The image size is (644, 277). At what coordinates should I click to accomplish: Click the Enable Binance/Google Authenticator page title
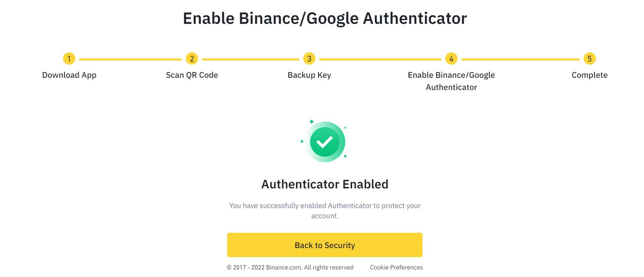(325, 18)
